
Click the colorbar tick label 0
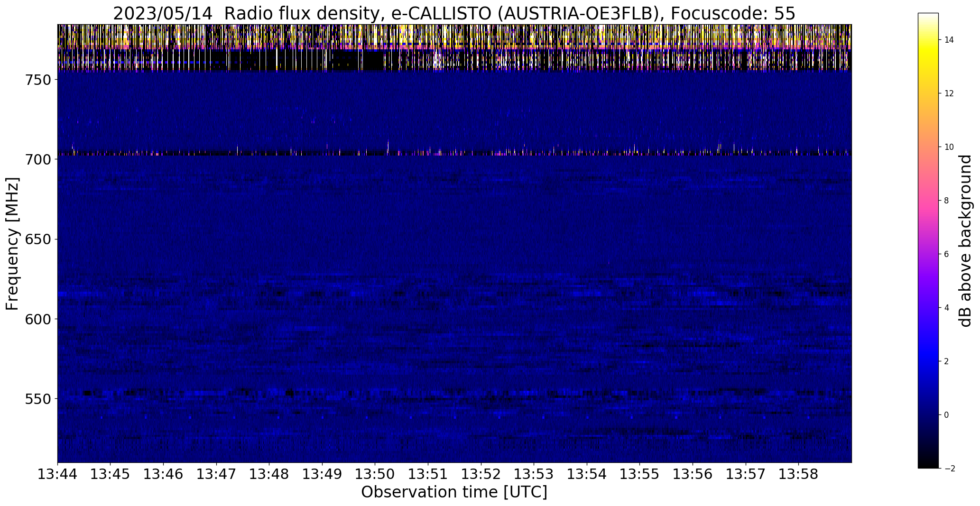coord(946,415)
